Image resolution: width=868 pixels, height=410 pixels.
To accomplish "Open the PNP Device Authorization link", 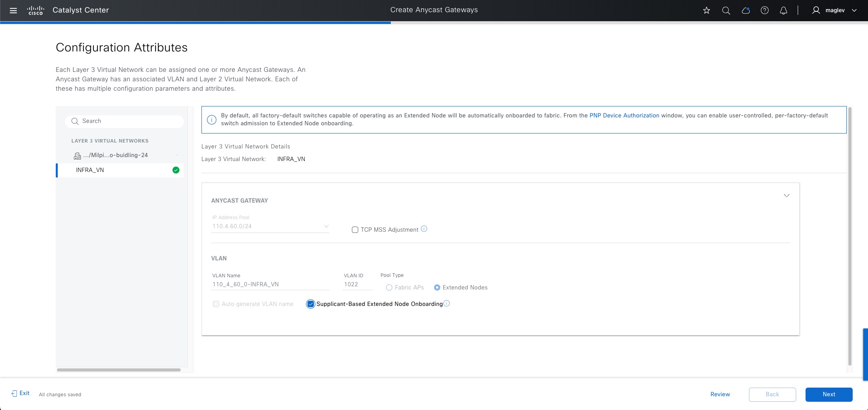I will [624, 115].
